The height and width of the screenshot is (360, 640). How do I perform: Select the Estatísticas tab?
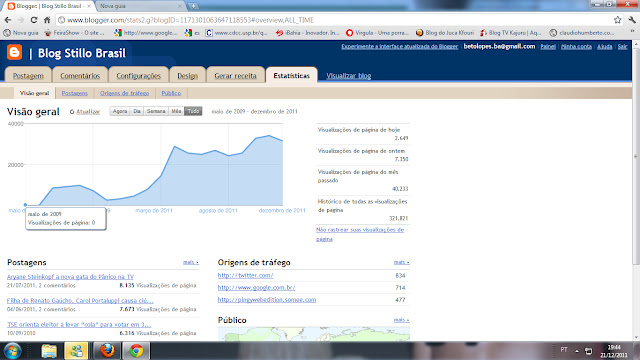(x=291, y=76)
